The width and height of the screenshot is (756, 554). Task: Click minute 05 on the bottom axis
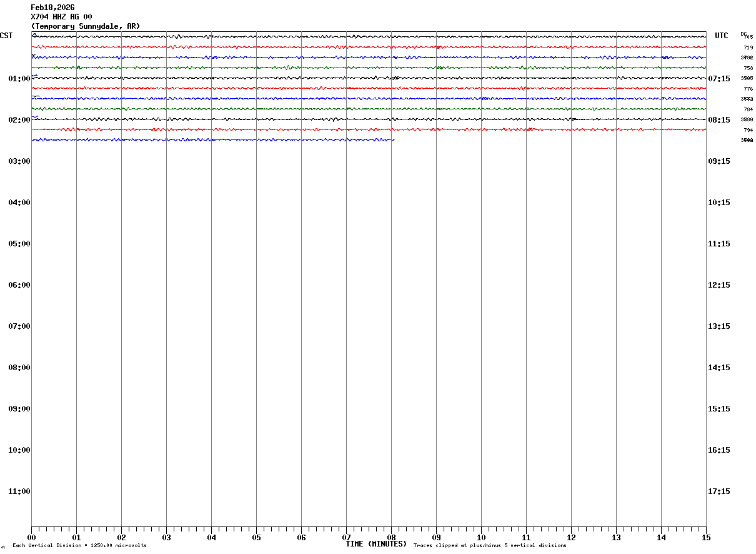tap(256, 537)
